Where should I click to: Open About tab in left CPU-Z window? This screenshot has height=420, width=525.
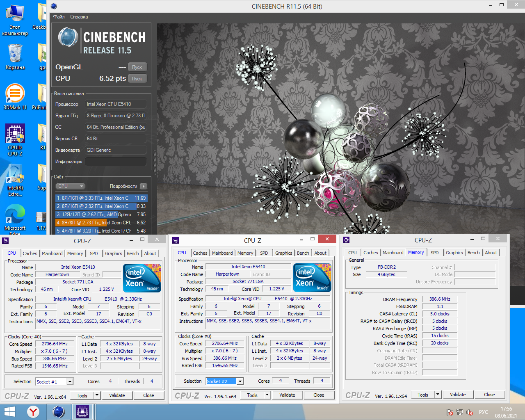150,253
